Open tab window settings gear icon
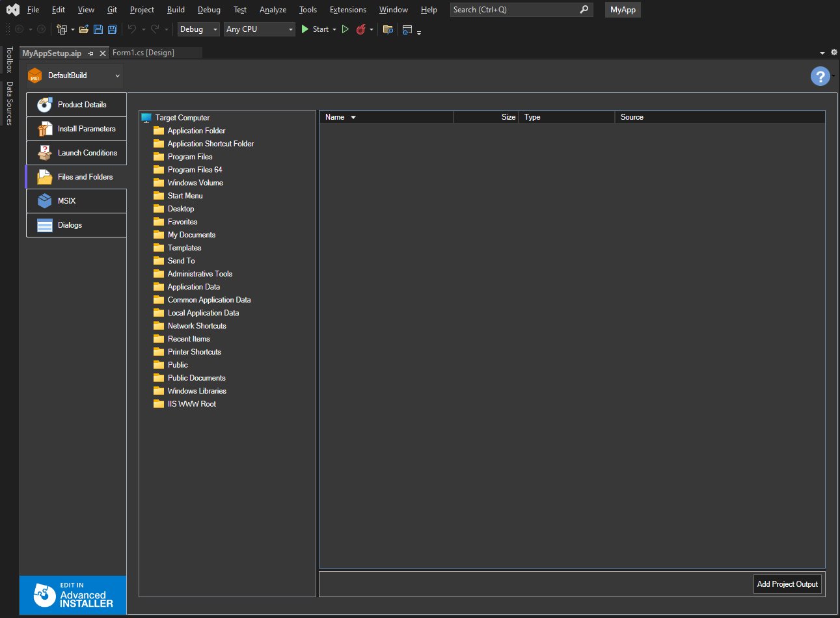840x618 pixels. tap(834, 52)
